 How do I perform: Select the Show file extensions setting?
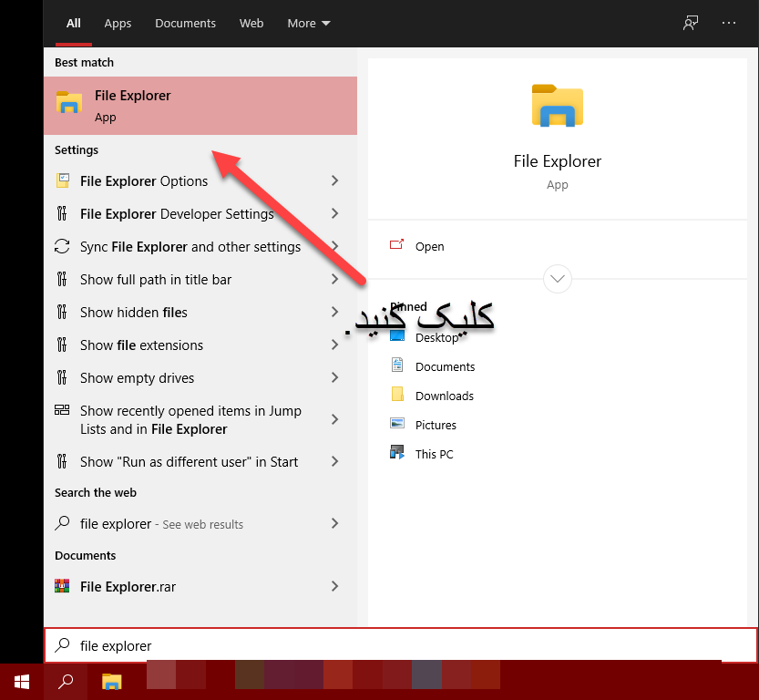[141, 345]
